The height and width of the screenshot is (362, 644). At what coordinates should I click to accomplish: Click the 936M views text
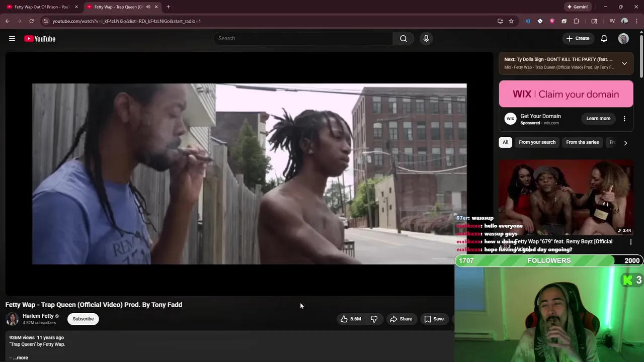pos(22,337)
